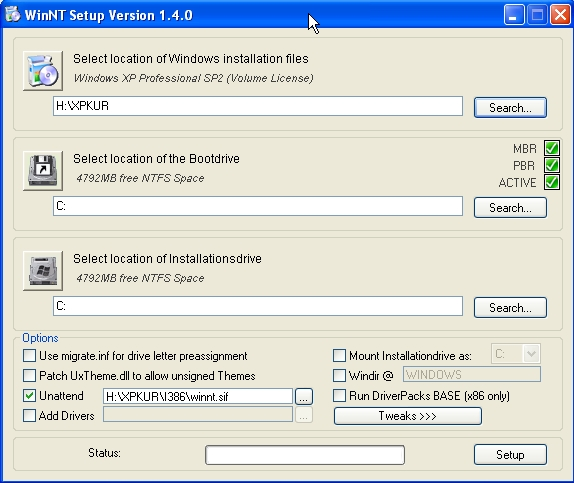Viewport: 574px width, 483px height.
Task: Click the green PBR status indicator
Action: click(551, 165)
